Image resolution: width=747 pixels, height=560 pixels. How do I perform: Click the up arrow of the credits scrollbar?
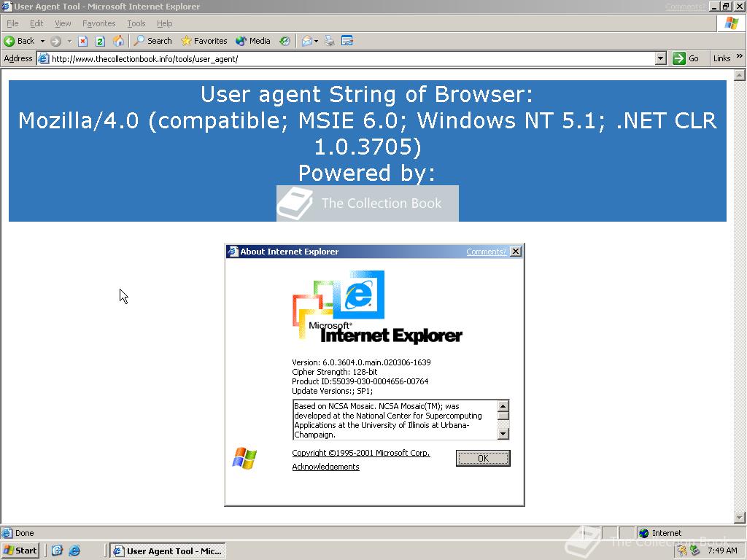503,405
